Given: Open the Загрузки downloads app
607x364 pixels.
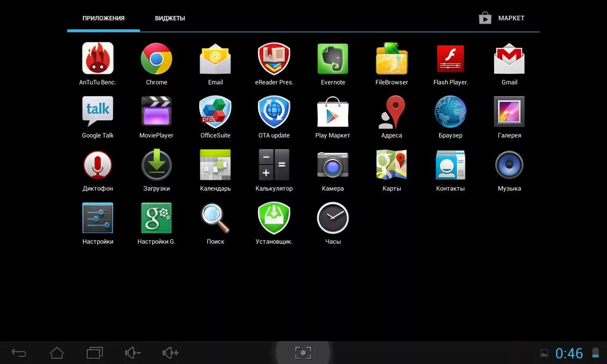Looking at the screenshot, I should pyautogui.click(x=156, y=165).
